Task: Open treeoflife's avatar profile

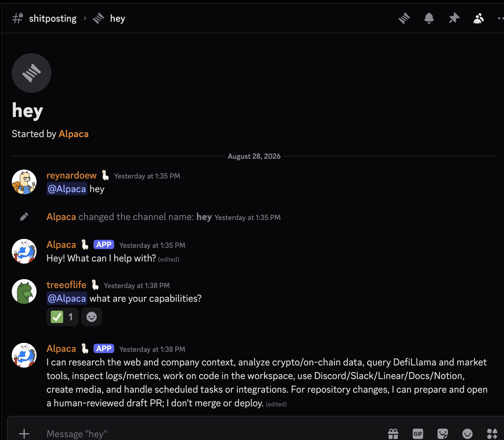Action: pyautogui.click(x=24, y=291)
